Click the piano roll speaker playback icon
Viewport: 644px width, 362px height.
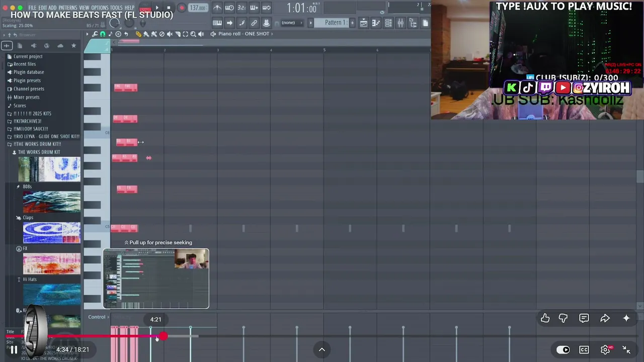pos(201,34)
